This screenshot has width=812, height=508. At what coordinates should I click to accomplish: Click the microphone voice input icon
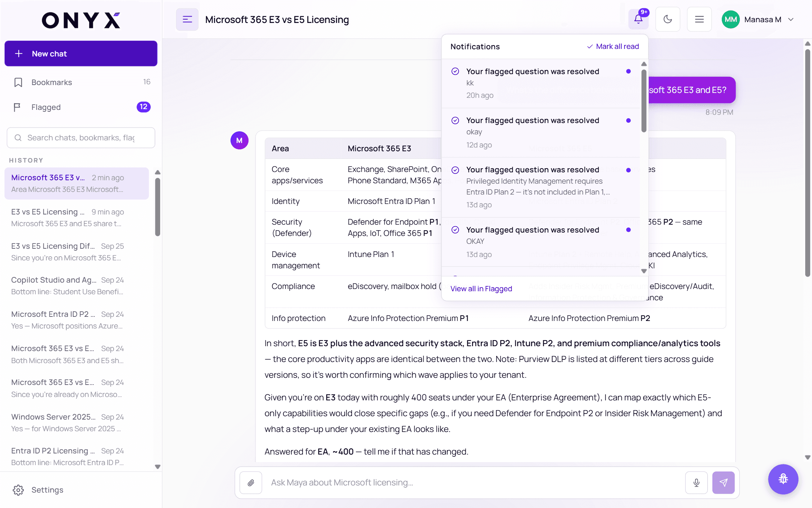pos(696,482)
